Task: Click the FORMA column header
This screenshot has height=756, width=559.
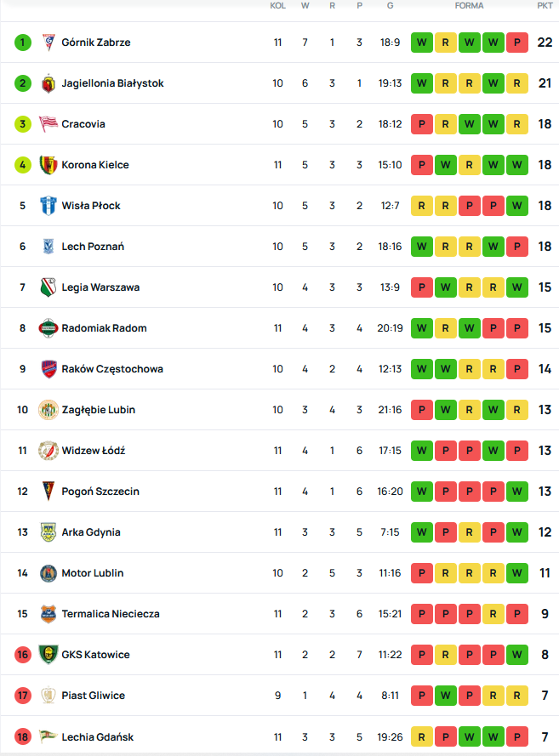Action: [x=469, y=6]
